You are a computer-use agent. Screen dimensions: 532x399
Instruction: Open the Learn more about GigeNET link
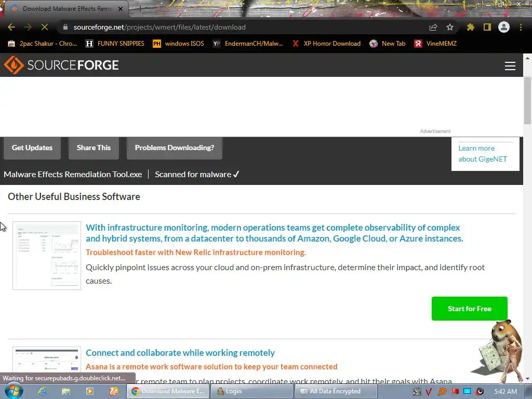(483, 154)
